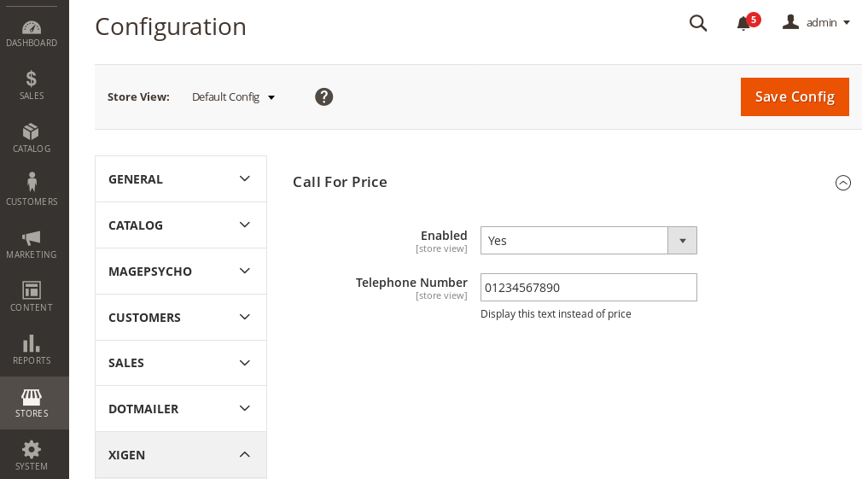View notifications bell with 5 alerts
This screenshot has height=479, width=868.
(748, 23)
